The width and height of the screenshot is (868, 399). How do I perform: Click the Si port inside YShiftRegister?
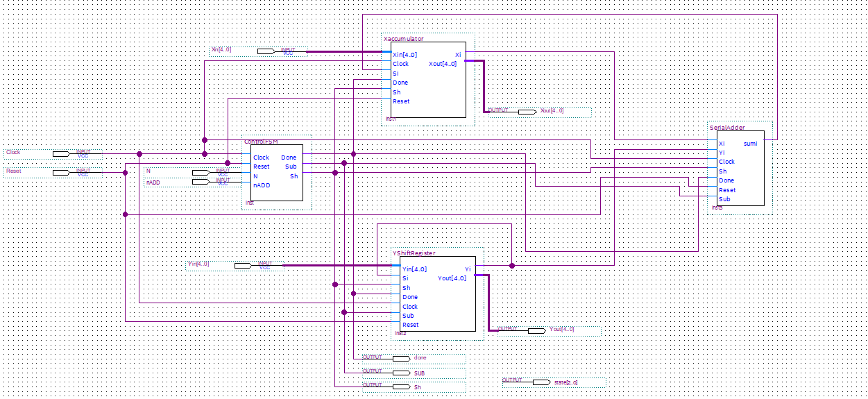(x=405, y=278)
